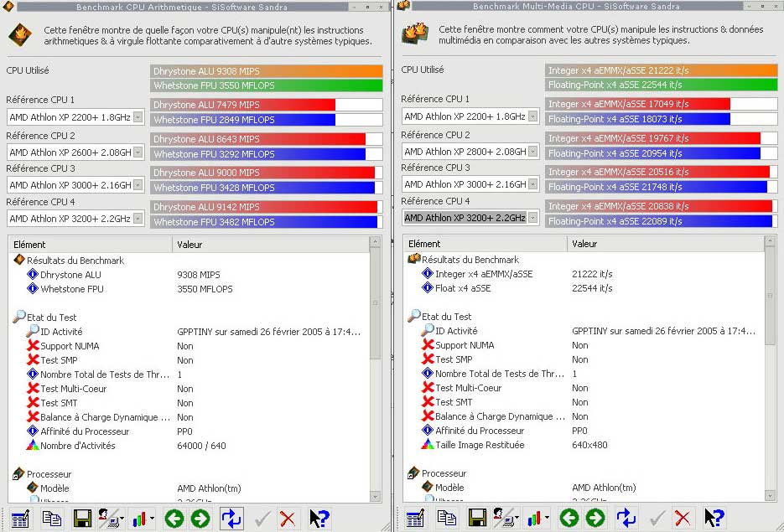Open the bar chart options in Multi-Media CPU window
784x532 pixels.
(537, 518)
